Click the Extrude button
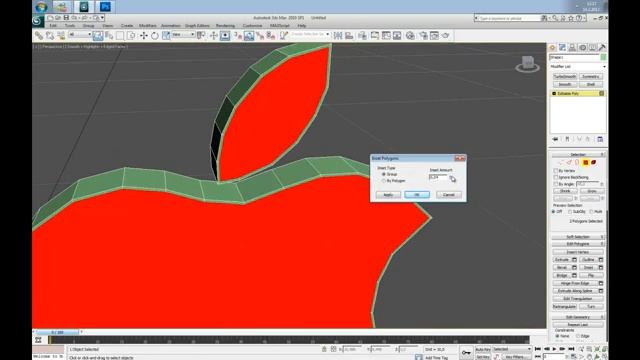The image size is (640, 360). [x=562, y=260]
